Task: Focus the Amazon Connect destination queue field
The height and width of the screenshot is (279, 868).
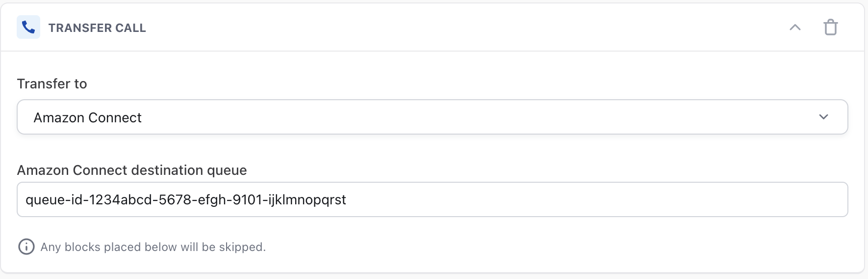Action: (x=432, y=199)
